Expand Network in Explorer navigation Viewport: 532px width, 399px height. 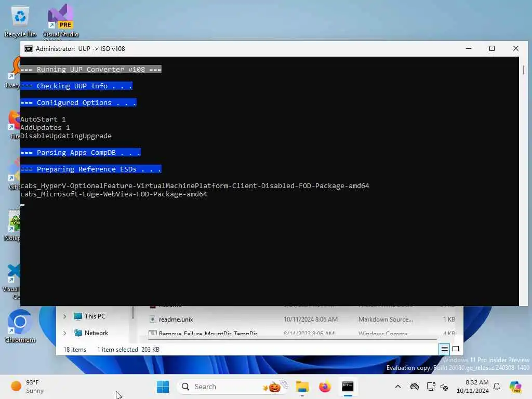[65, 333]
